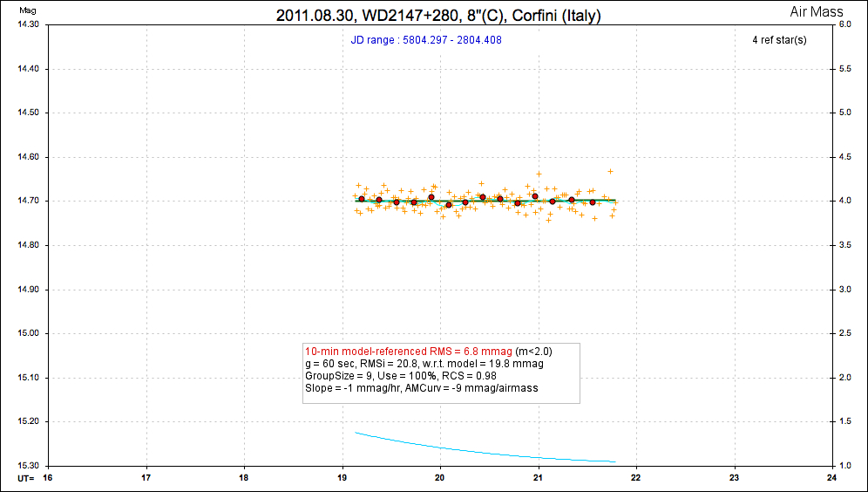This screenshot has width=868, height=492.
Task: Click the highest orange outlier near 21.7 UT
Action: 611,171
